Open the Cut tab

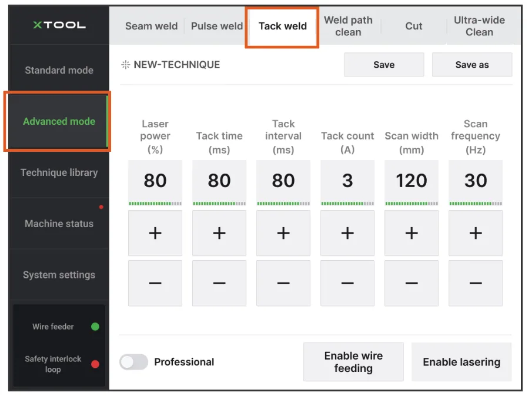(x=414, y=26)
